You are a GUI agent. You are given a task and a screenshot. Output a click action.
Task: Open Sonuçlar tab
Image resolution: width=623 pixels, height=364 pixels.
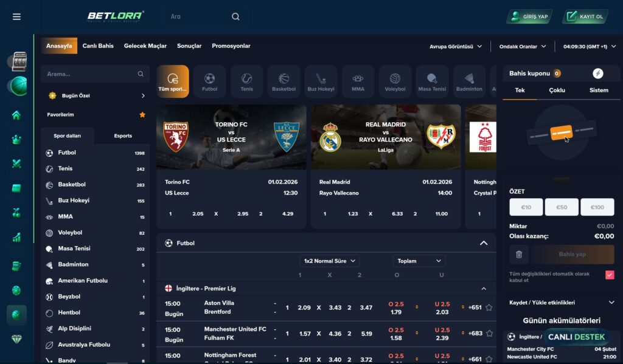189,46
